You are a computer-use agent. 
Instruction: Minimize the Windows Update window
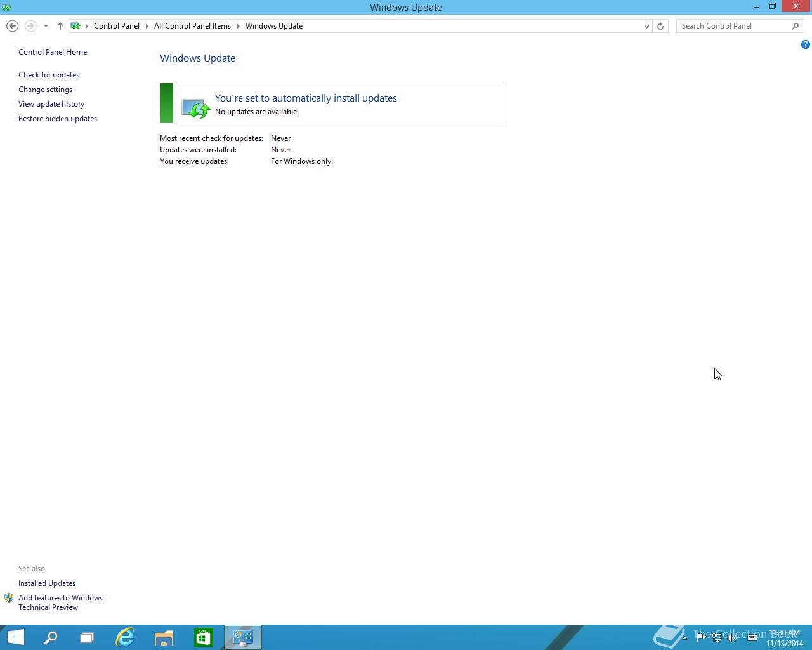tap(756, 7)
